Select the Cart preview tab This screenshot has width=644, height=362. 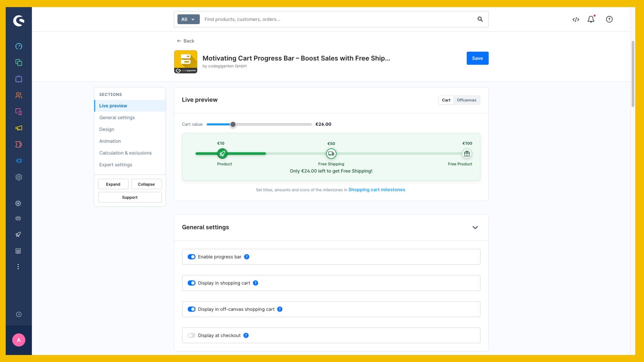click(x=446, y=100)
